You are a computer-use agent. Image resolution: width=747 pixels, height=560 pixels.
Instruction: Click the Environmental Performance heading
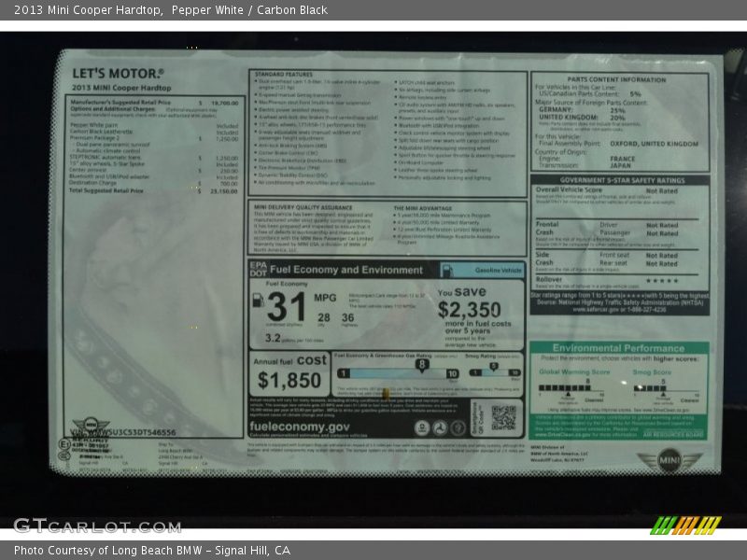(x=618, y=348)
